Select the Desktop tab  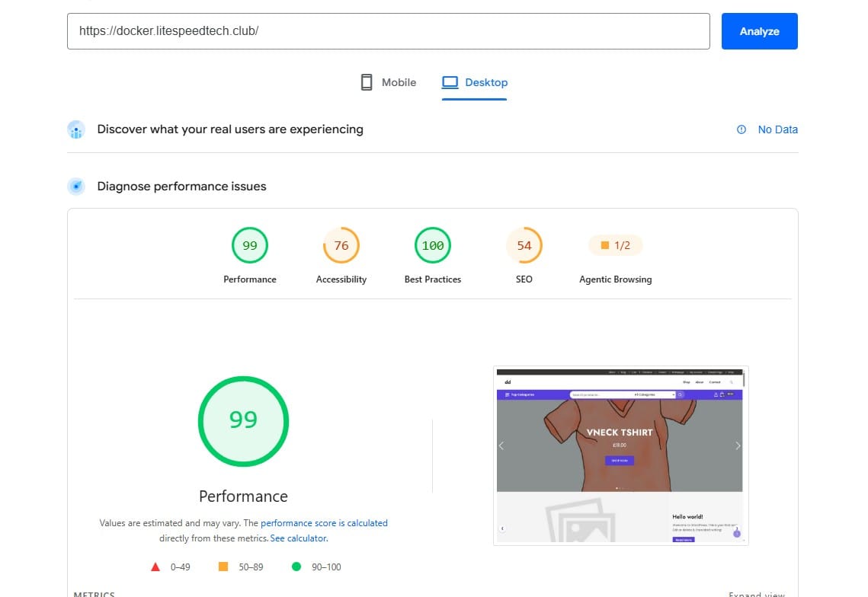(x=475, y=82)
